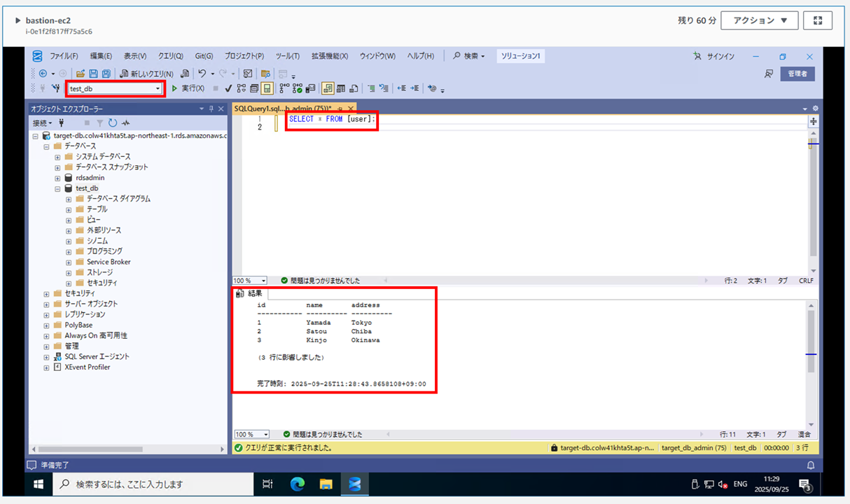Click the 管理者 button
This screenshot has height=504, width=850.
point(797,73)
